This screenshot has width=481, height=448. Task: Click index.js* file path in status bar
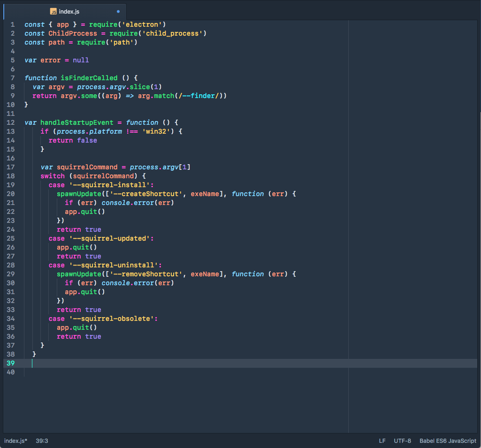[x=15, y=440]
